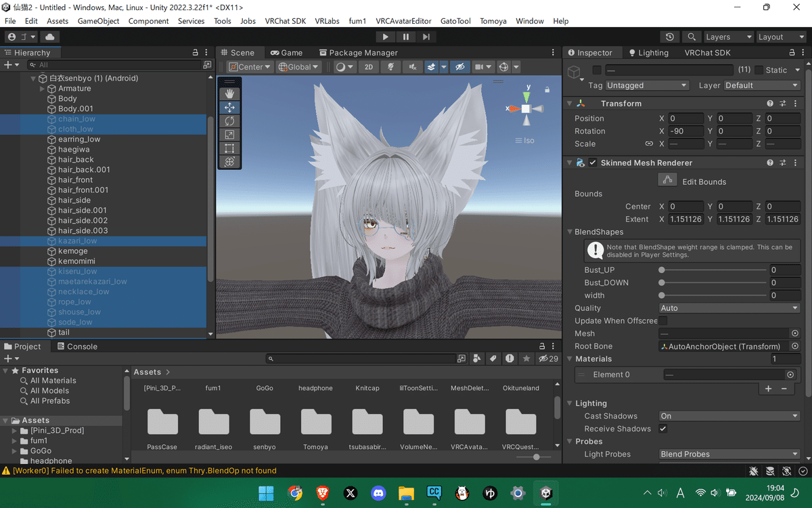Toggle scene hidden objects visibility
812x508 pixels.
(459, 67)
